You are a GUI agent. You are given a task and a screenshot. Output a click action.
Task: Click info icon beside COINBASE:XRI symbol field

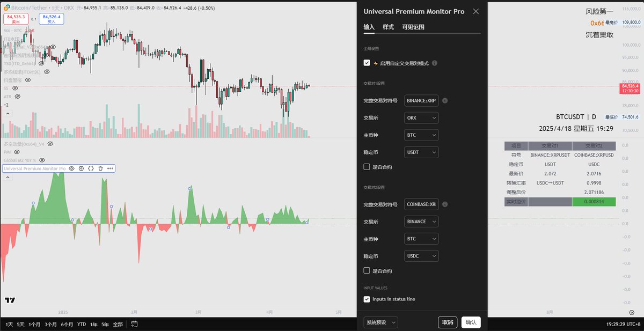point(445,204)
